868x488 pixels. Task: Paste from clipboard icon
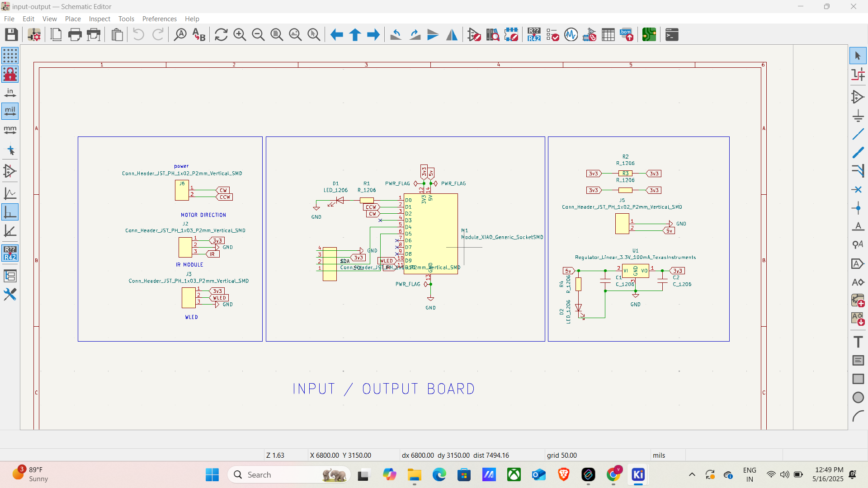point(117,35)
